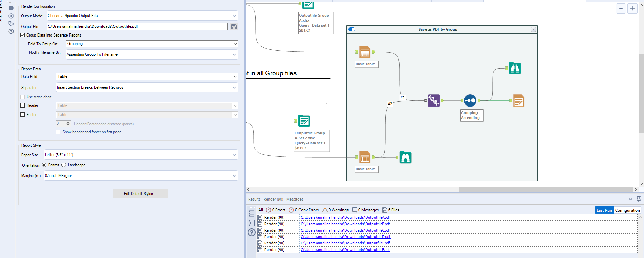644x258 pixels.
Task: Switch to Configuration results tab
Action: (x=627, y=210)
